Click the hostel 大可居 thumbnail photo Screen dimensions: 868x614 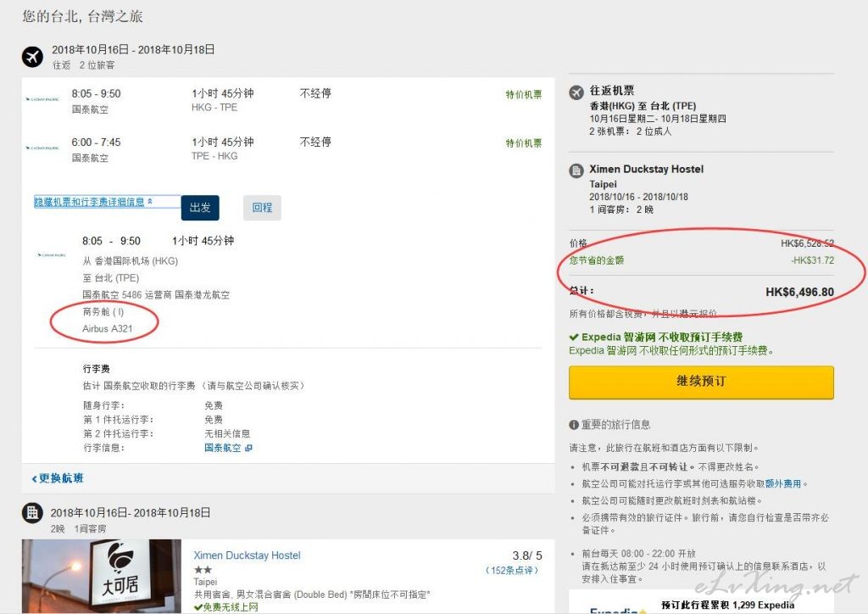102,577
